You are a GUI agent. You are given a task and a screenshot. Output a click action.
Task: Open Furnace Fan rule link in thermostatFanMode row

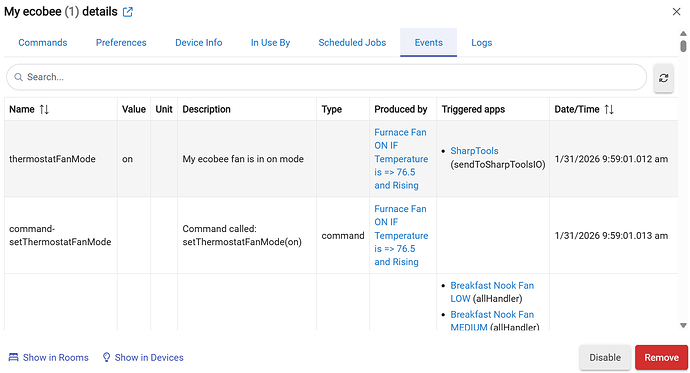pos(401,159)
